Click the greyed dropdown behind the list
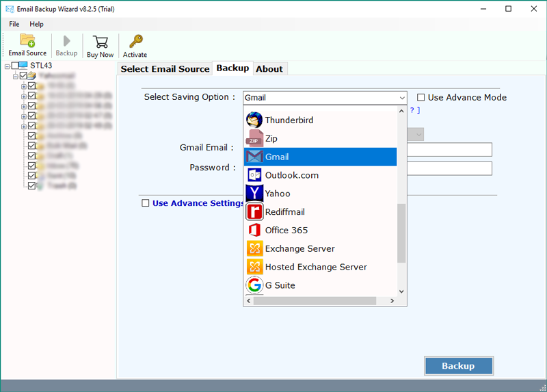547x392 pixels. pos(416,134)
